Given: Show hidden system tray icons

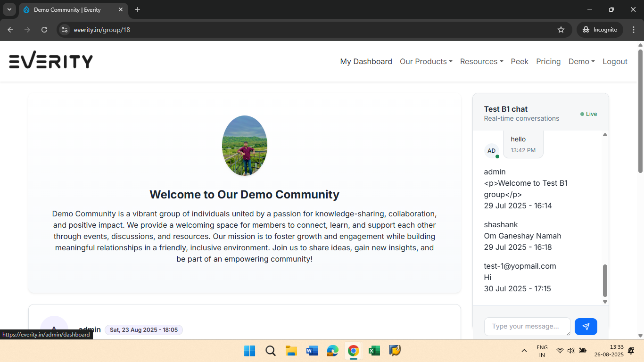Looking at the screenshot, I should (524, 351).
